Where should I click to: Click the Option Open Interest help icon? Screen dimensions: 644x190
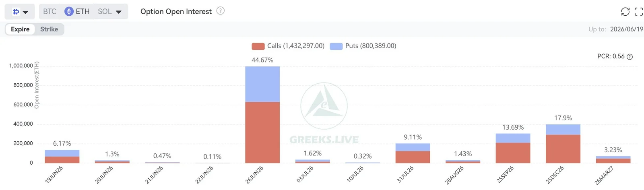point(220,11)
